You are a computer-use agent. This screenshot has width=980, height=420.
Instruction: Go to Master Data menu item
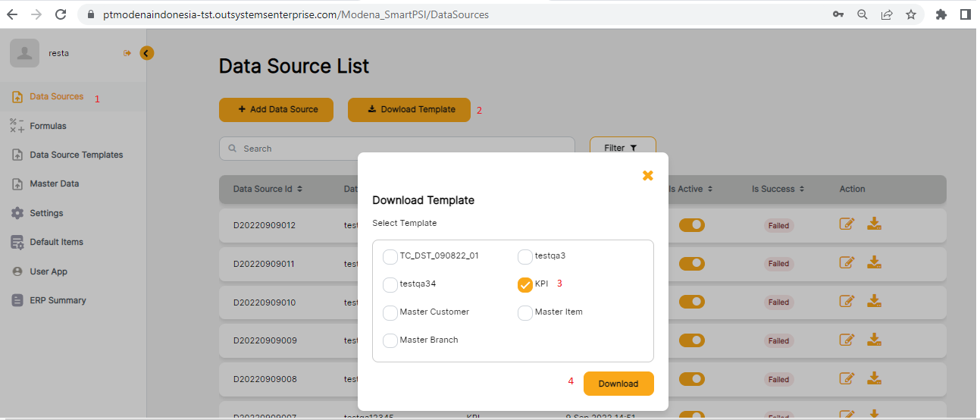(x=54, y=184)
